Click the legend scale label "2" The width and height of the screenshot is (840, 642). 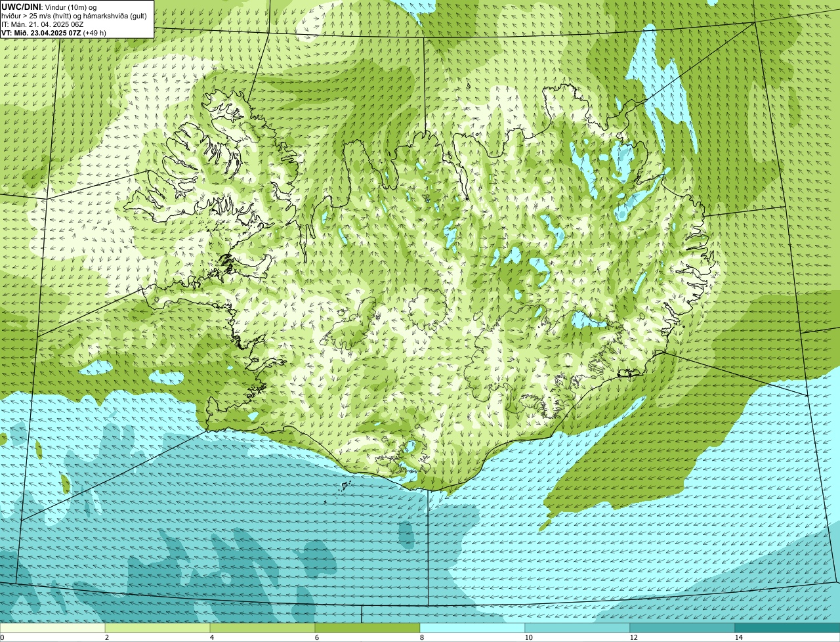(106, 637)
